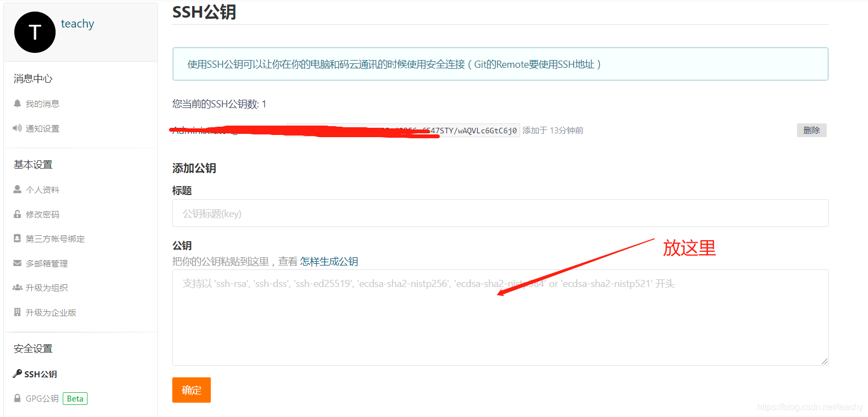Open GPG公钥 settings

click(42, 398)
